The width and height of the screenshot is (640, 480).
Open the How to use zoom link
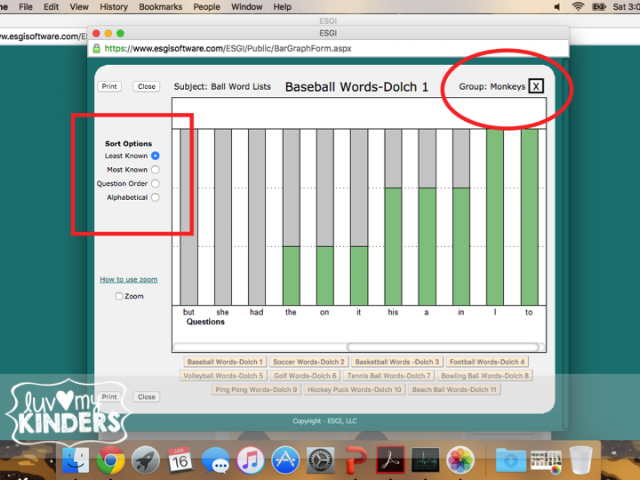point(129,279)
